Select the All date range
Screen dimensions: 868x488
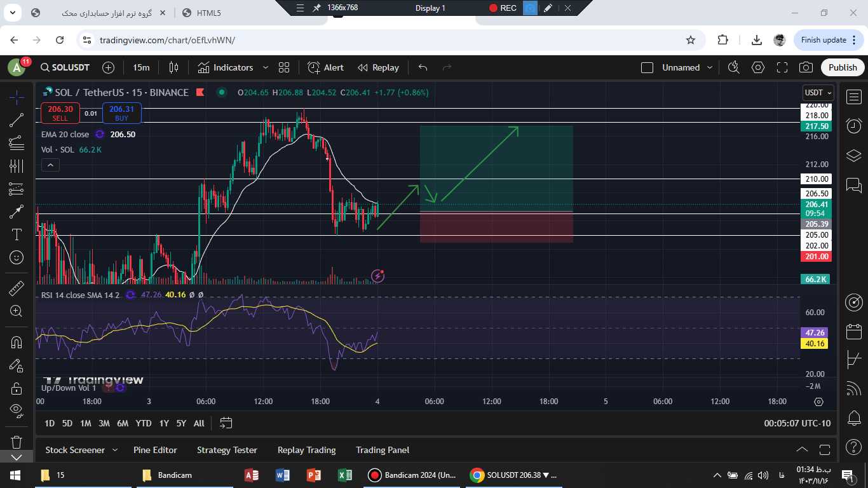pos(199,423)
